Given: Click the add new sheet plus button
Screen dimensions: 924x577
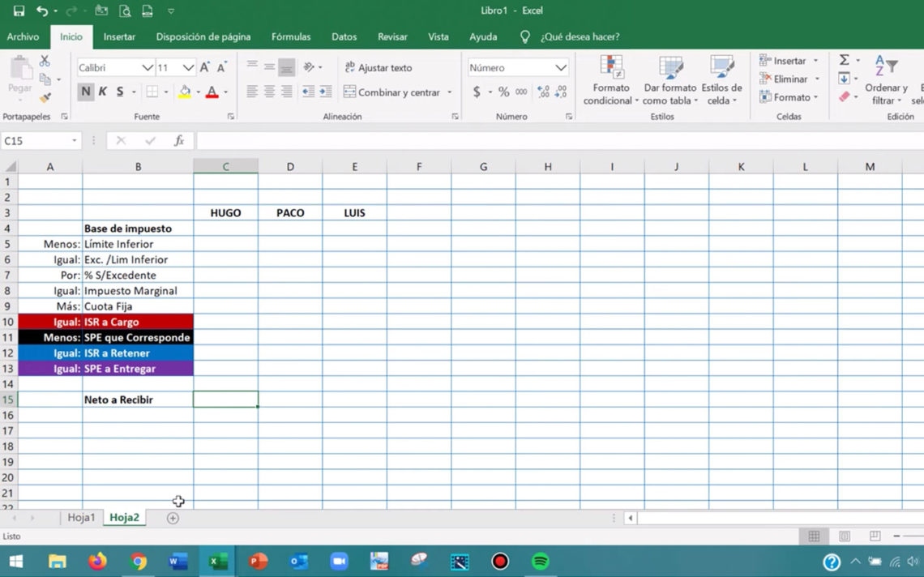Looking at the screenshot, I should (x=172, y=517).
